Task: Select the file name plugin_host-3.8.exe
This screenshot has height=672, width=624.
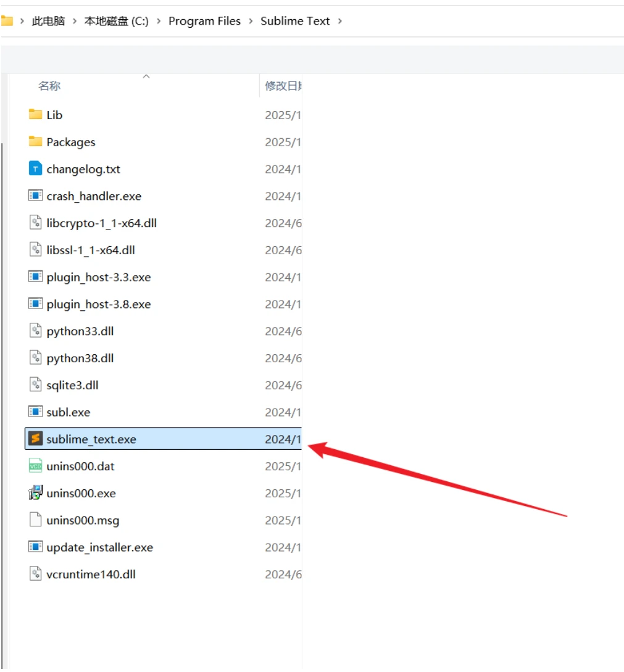Action: 99,304
